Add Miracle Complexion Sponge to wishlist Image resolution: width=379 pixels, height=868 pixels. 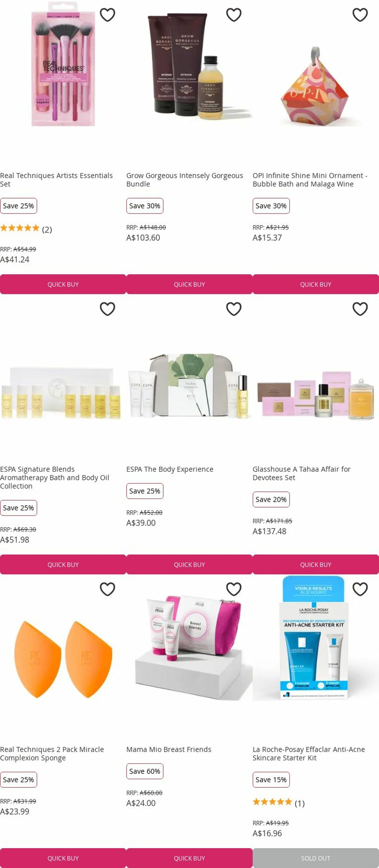coord(107,589)
